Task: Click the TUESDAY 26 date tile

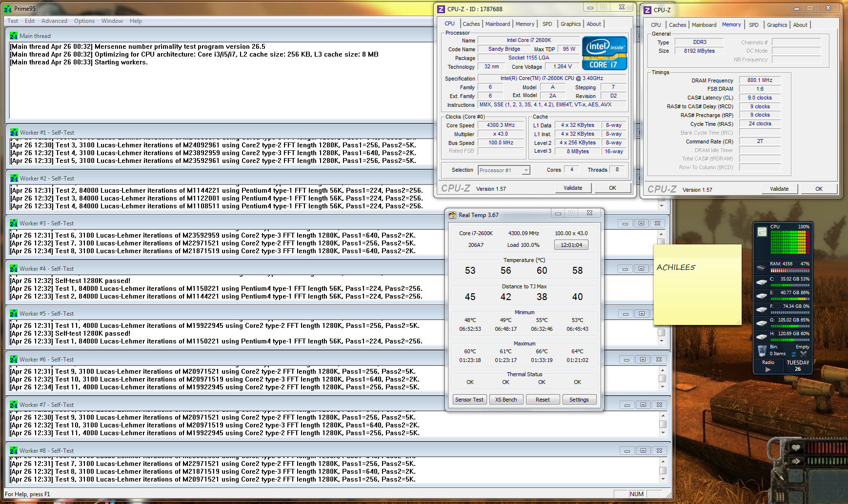Action: [798, 366]
